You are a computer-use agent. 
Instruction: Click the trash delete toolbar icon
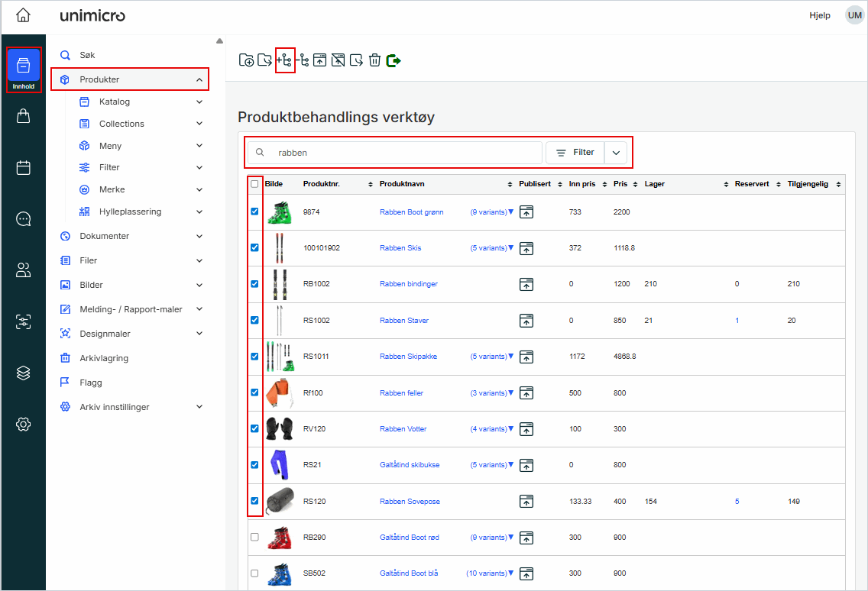[374, 60]
